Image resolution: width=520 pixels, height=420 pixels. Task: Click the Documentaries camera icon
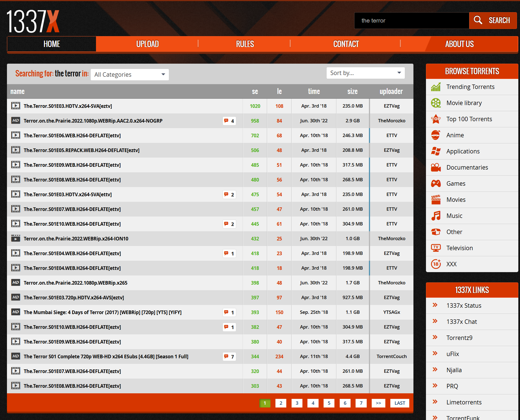(x=436, y=167)
